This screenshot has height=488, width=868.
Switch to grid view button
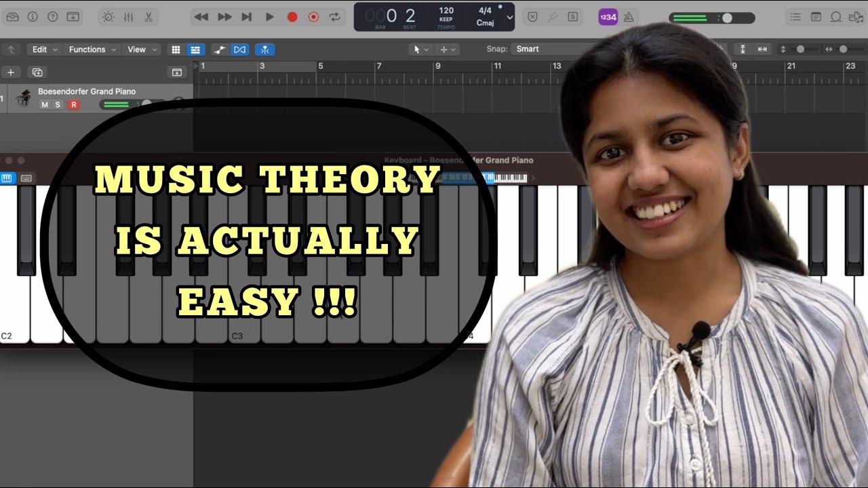(x=176, y=49)
